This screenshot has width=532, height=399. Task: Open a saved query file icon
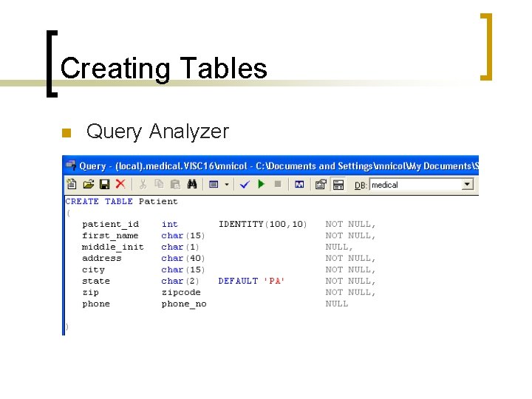tap(88, 184)
